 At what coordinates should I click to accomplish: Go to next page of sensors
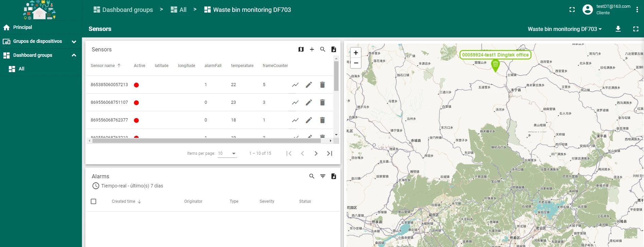pyautogui.click(x=316, y=153)
